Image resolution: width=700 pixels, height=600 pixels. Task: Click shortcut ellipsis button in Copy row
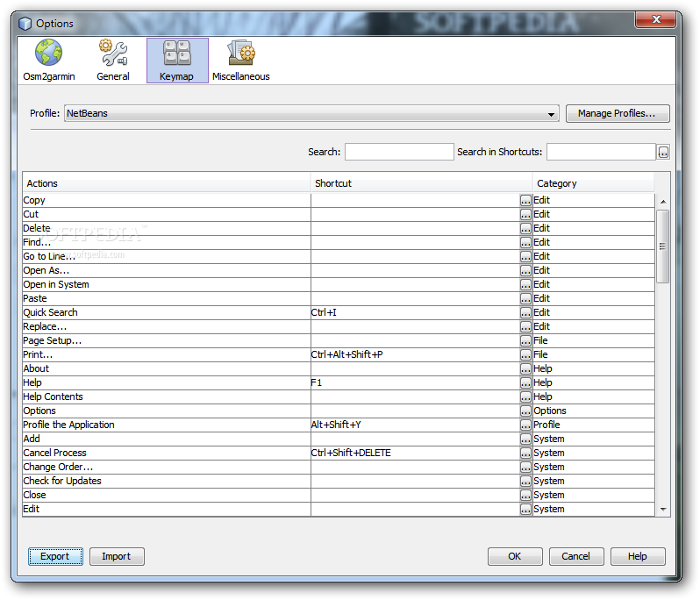tap(526, 201)
